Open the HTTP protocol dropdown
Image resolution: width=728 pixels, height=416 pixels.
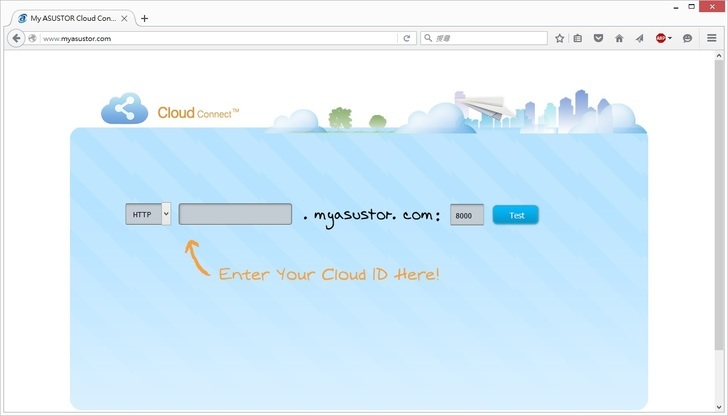coord(148,214)
